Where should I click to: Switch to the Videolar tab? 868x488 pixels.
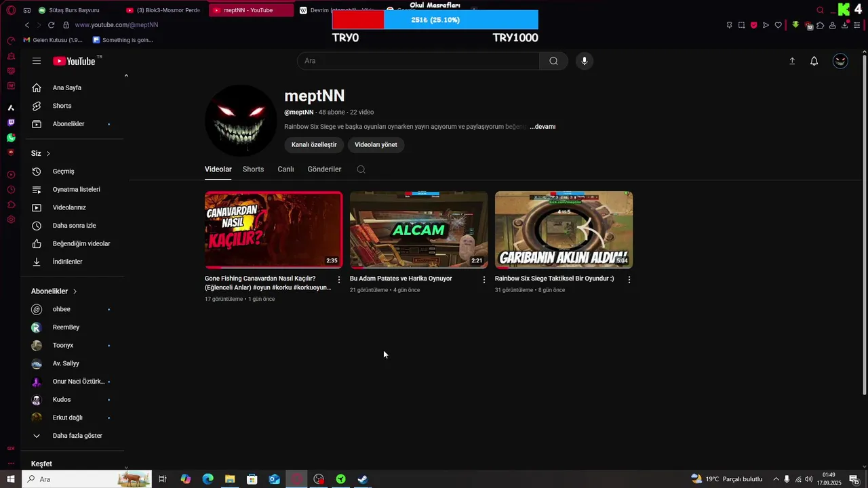(218, 169)
